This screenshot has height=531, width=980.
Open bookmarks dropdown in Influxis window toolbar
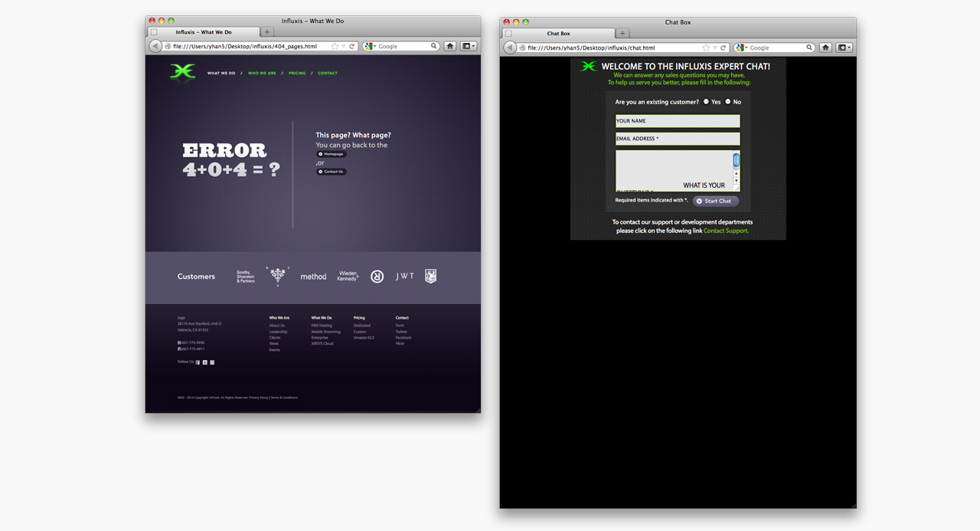pos(469,46)
